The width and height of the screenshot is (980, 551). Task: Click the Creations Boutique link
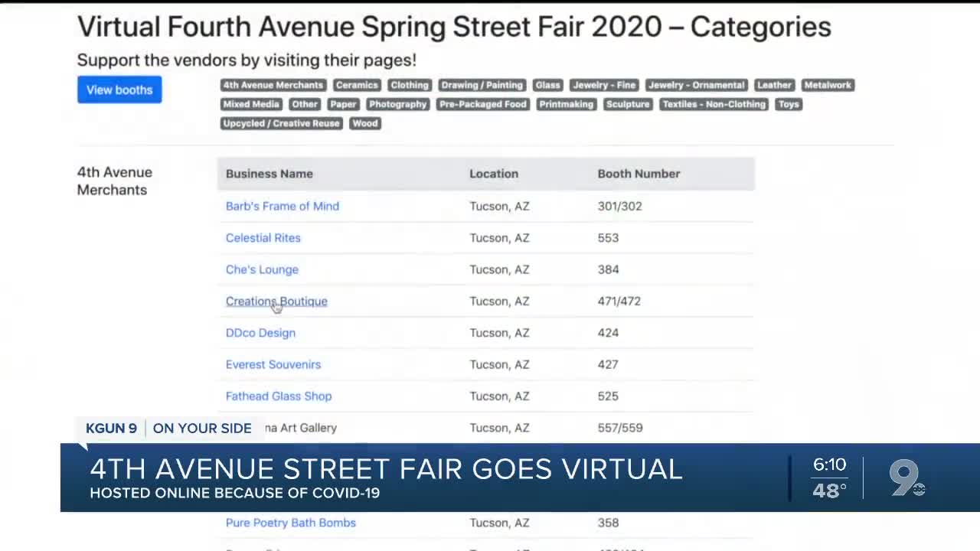pyautogui.click(x=276, y=301)
